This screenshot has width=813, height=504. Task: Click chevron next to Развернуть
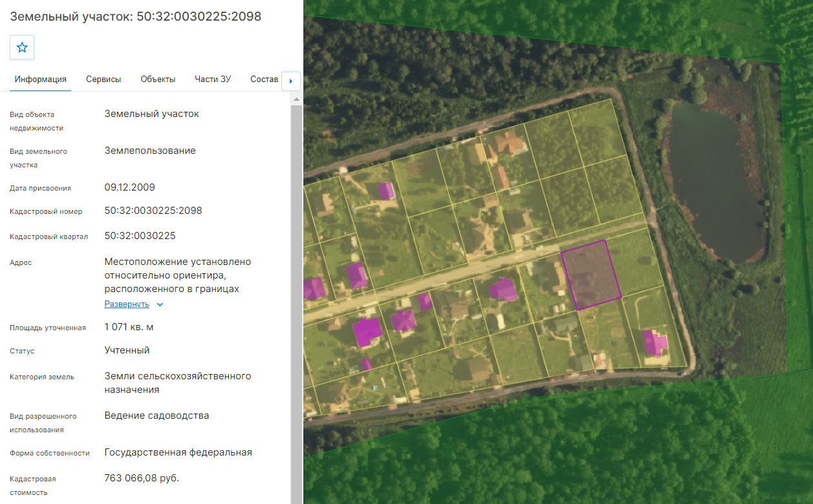tap(160, 304)
